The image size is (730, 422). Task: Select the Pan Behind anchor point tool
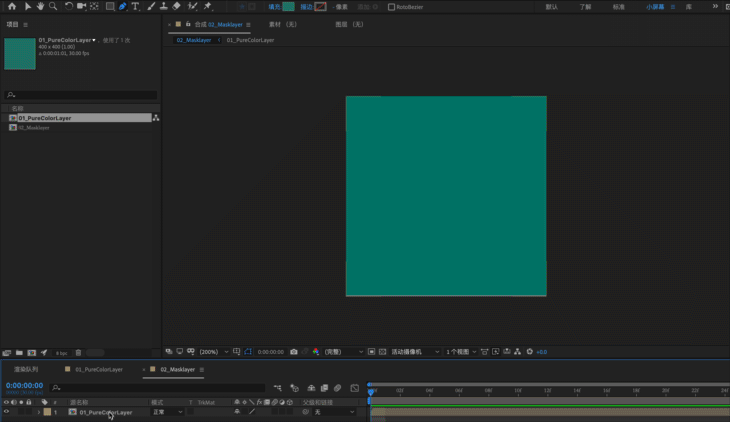[95, 7]
